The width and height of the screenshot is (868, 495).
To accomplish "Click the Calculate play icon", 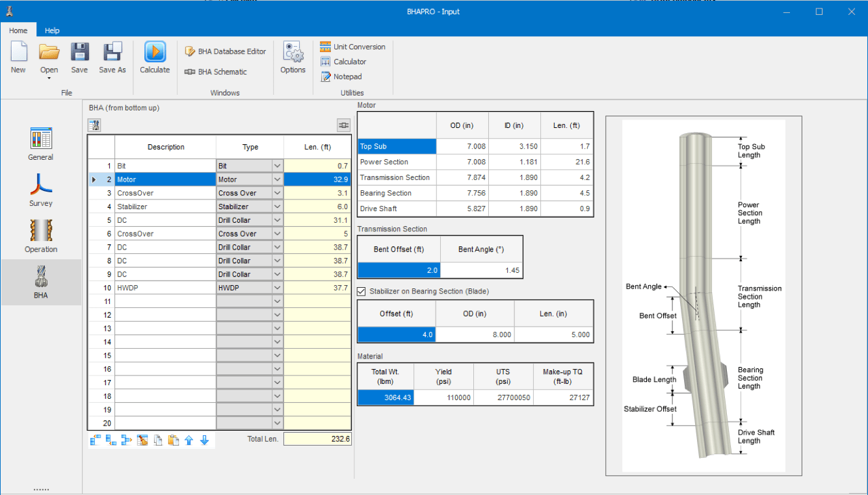I will tap(155, 52).
